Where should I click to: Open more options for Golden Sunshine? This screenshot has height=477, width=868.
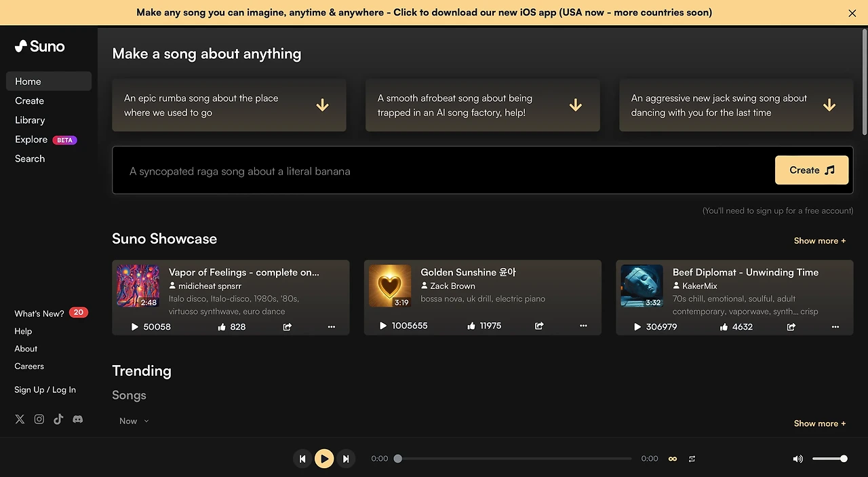[583, 326]
